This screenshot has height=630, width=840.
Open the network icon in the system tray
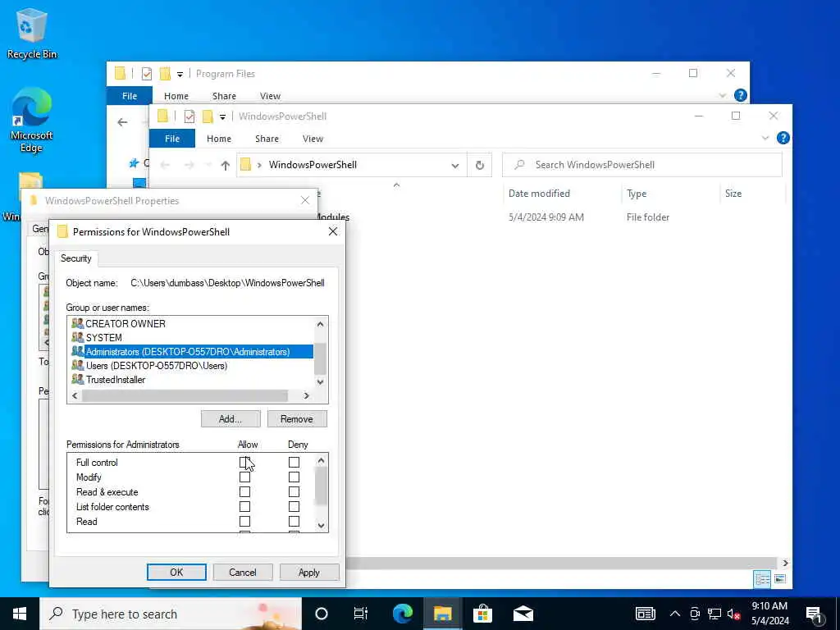714,614
